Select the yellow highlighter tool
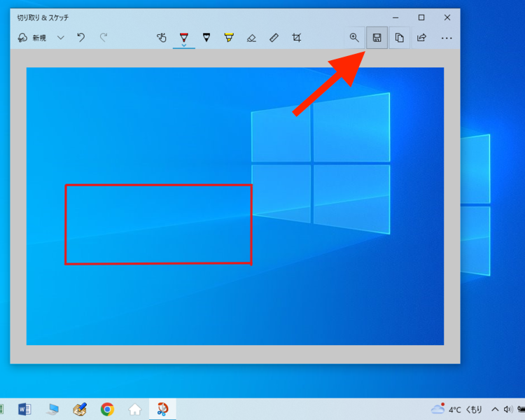Viewport: 525px width, 420px height. tap(229, 38)
